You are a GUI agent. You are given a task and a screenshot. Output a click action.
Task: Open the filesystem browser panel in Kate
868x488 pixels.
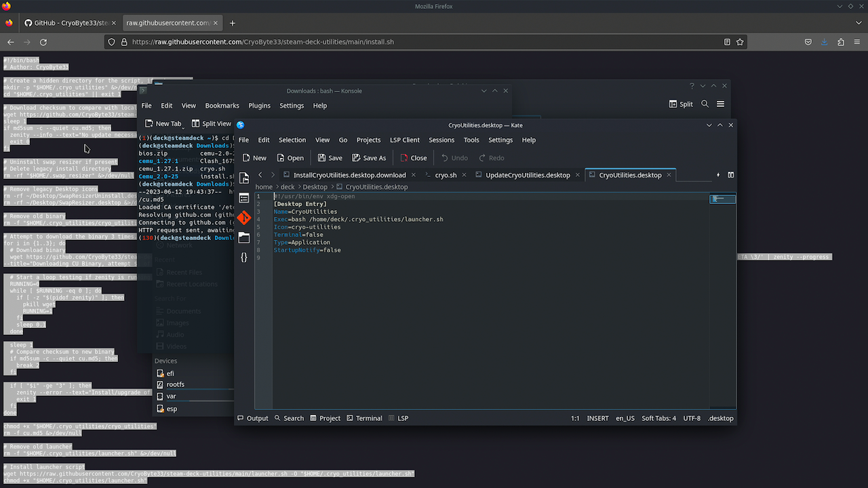point(244,237)
